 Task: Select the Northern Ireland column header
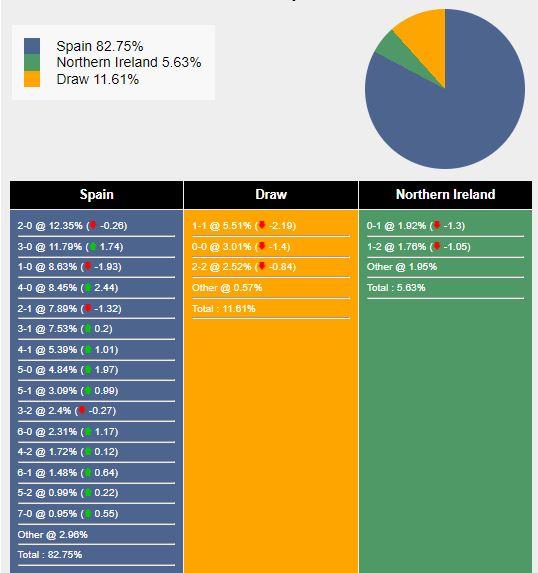(446, 195)
